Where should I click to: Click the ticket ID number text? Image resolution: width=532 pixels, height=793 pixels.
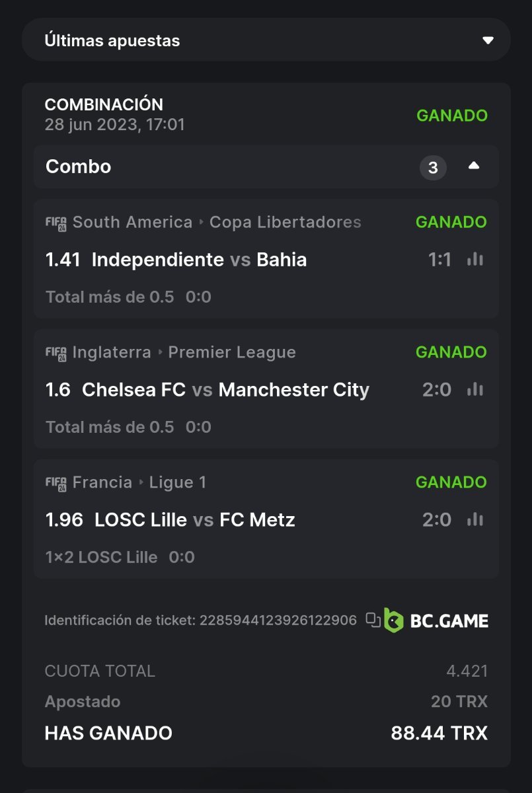278,620
